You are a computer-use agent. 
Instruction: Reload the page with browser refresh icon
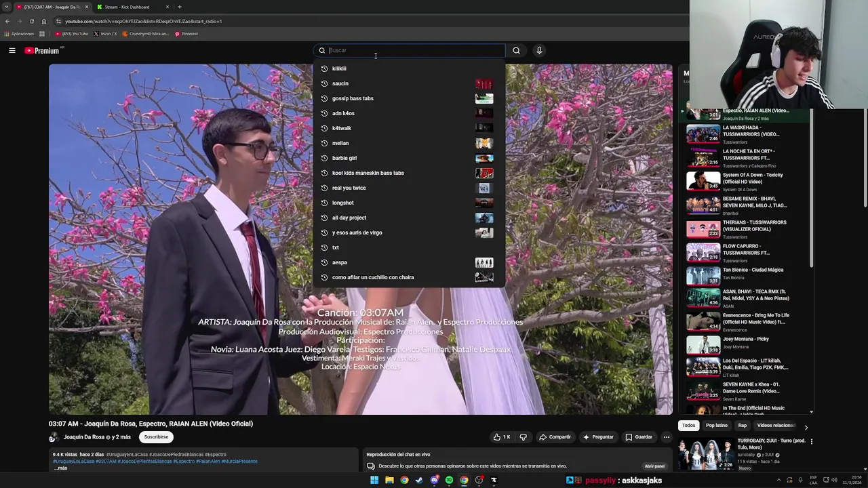(x=31, y=21)
